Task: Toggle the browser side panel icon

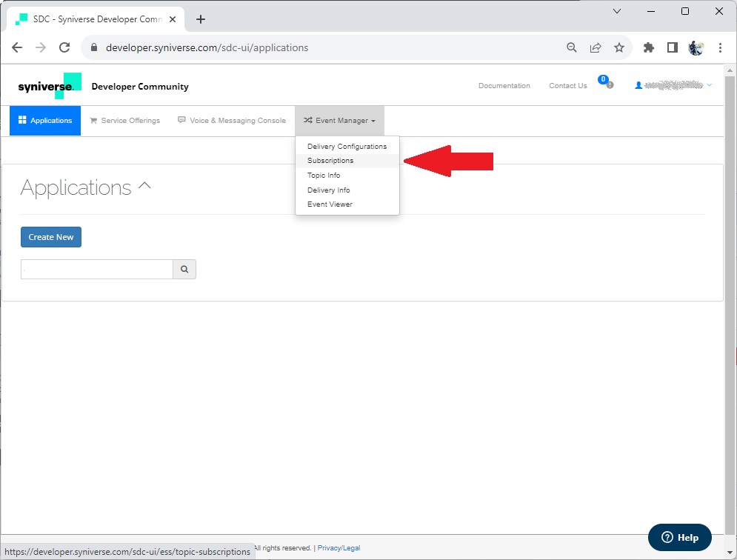Action: coord(672,47)
